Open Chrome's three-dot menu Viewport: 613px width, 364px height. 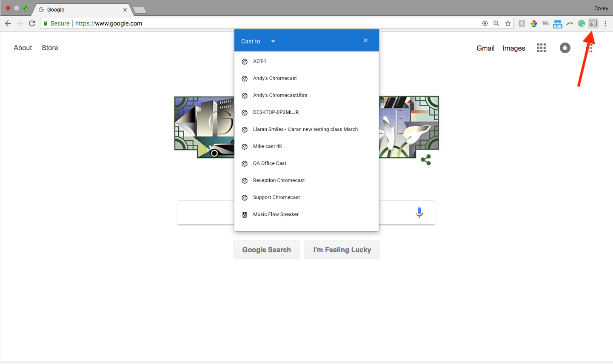(605, 23)
